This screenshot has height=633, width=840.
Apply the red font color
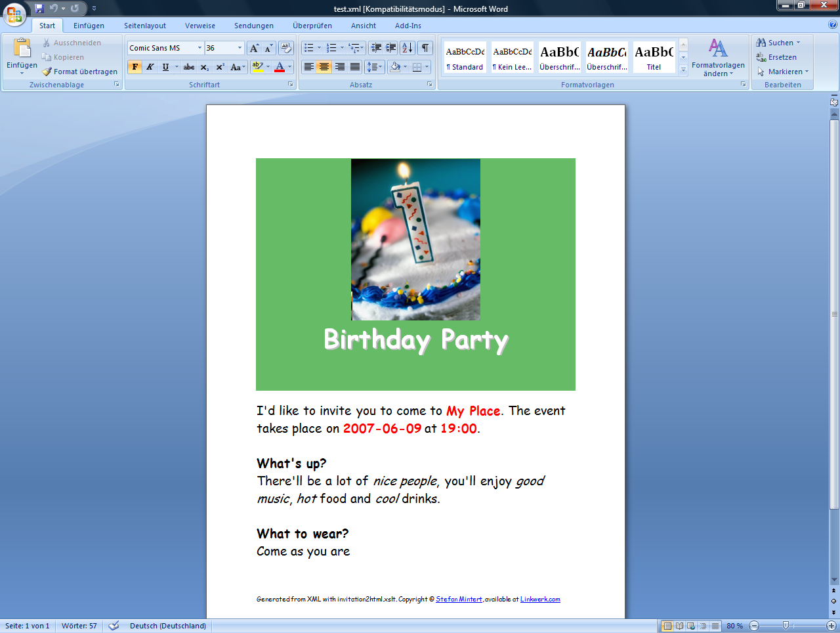(x=280, y=67)
